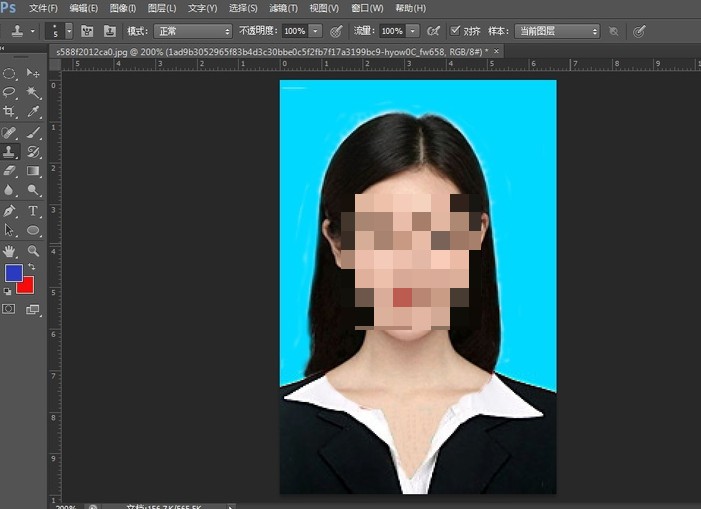
Task: Pick the Magic Wand tool
Action: coord(33,93)
